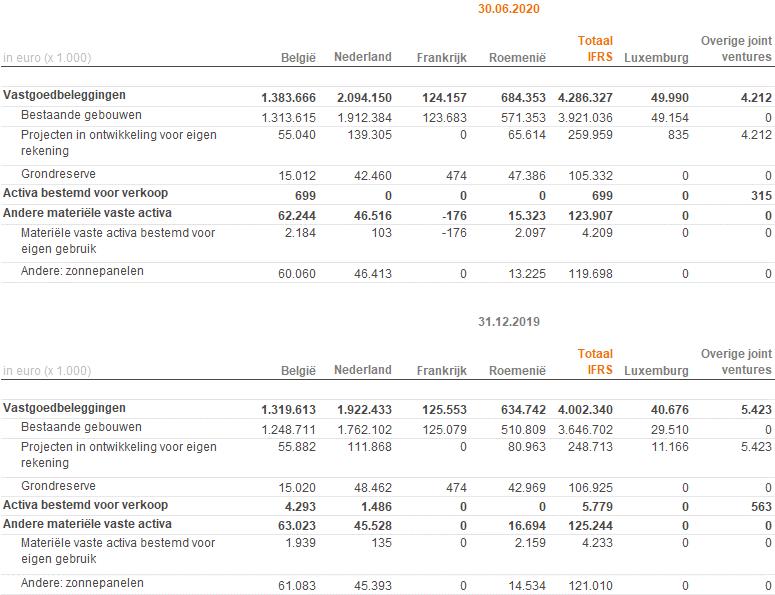This screenshot has height=595, width=775.
Task: Click the cell 111.868
Action: [x=370, y=447]
